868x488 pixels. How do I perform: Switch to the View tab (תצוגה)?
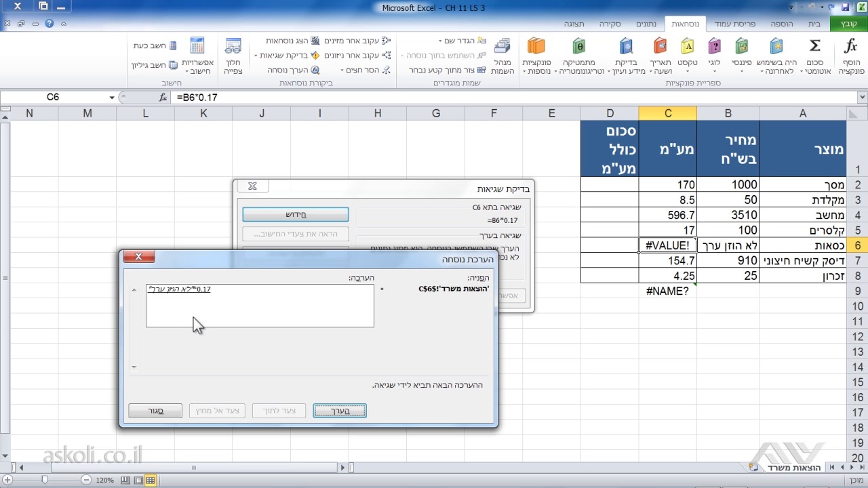(x=574, y=24)
